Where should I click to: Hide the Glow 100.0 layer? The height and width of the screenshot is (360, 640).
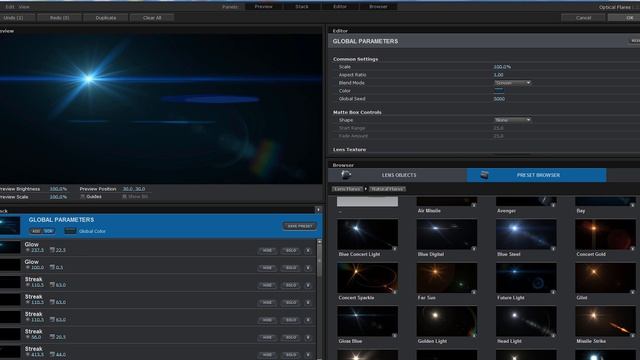coord(267,268)
